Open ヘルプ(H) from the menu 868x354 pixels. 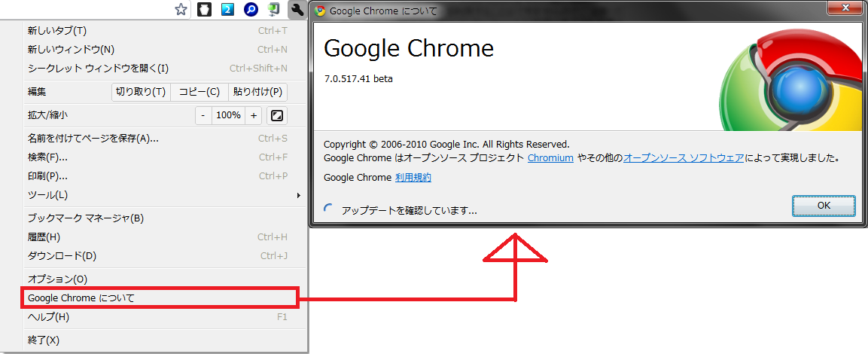[165, 317]
